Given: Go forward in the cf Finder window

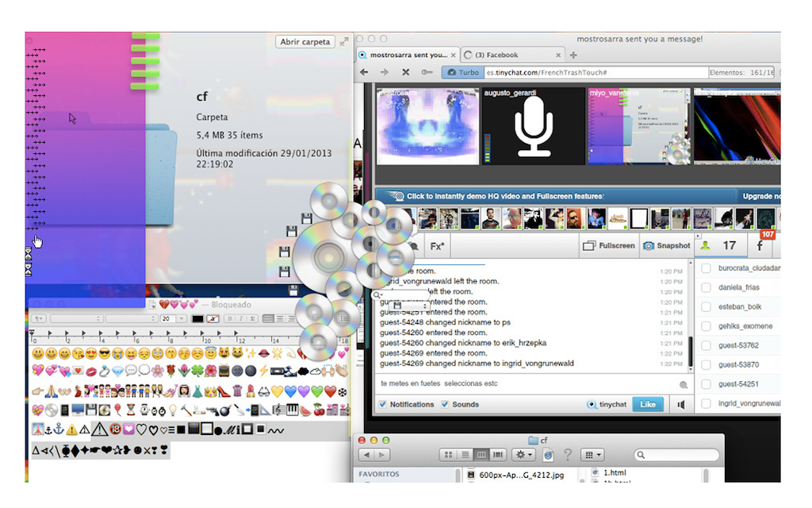Looking at the screenshot, I should (x=382, y=455).
